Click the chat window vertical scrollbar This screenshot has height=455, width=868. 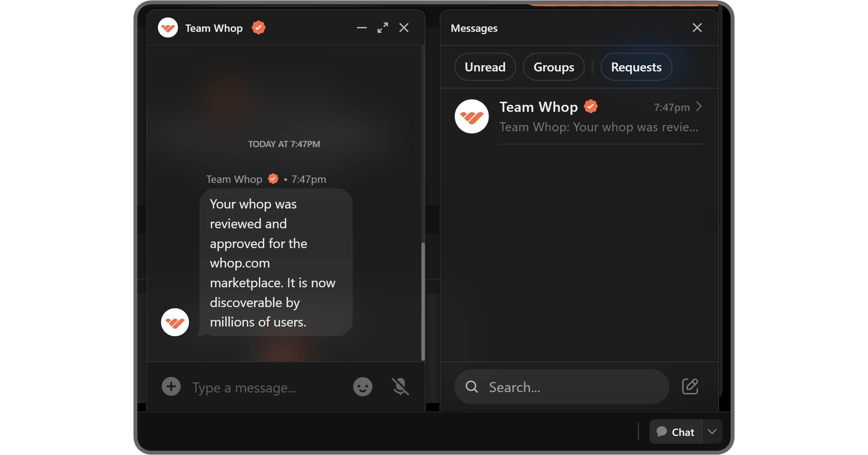click(423, 301)
